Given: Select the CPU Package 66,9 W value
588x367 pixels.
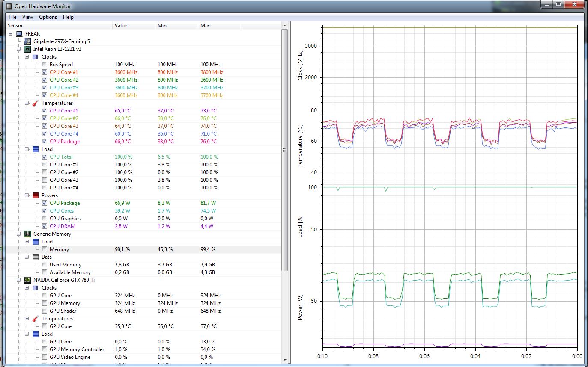Looking at the screenshot, I should click(122, 203).
